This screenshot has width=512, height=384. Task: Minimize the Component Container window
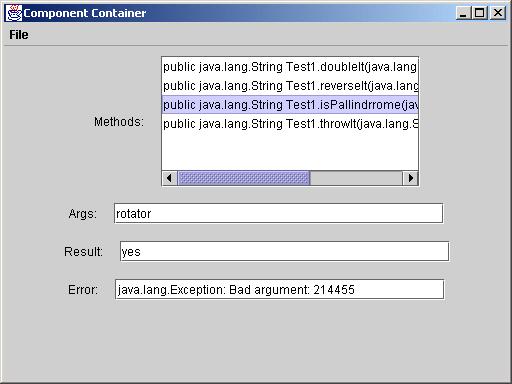(463, 13)
